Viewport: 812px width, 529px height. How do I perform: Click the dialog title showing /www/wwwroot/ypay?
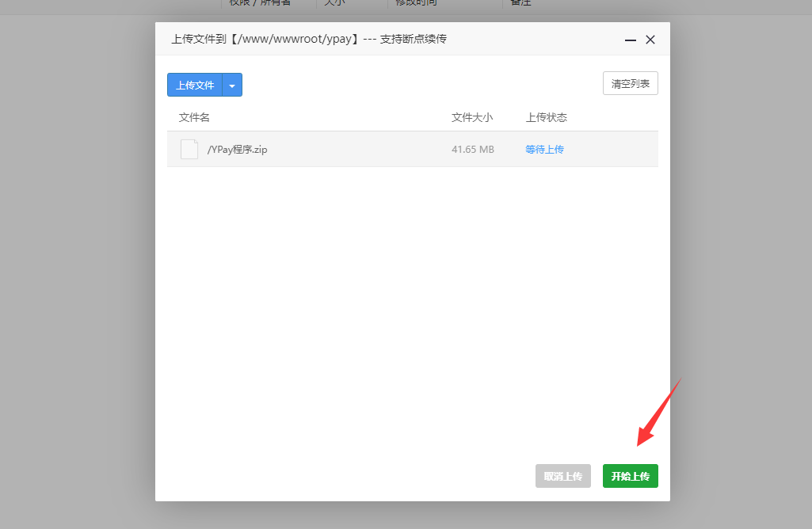tap(308, 39)
